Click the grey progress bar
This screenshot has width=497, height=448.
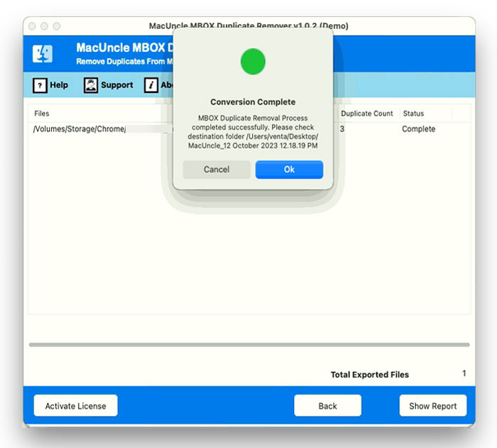[x=249, y=344]
